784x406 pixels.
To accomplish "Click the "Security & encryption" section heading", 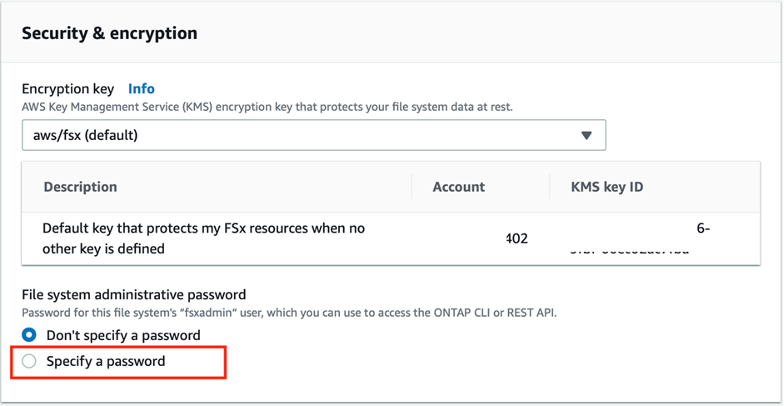I will click(x=109, y=33).
